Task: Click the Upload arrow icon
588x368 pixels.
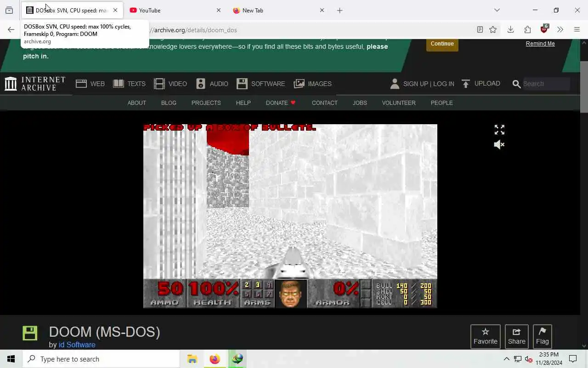Action: 466,84
